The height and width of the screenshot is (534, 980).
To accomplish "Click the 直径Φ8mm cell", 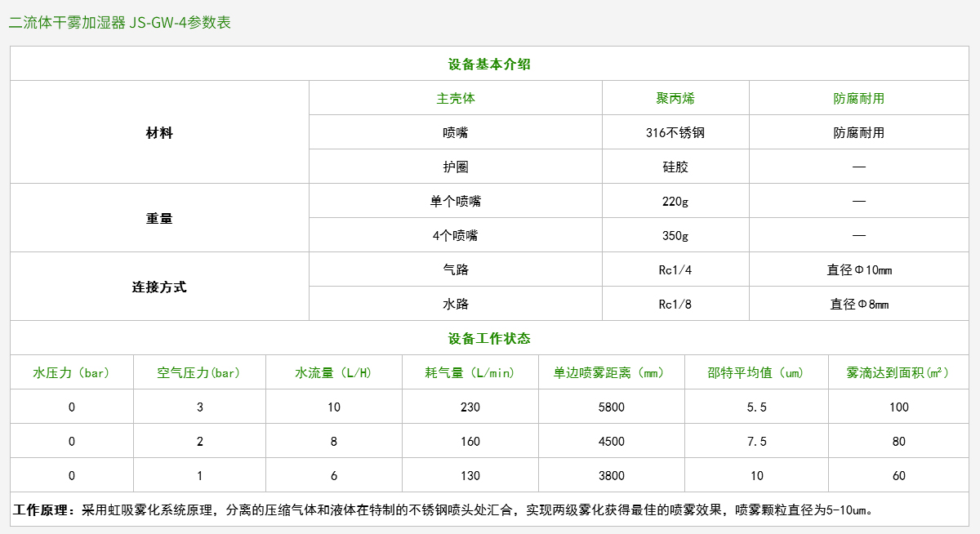I will [x=859, y=304].
